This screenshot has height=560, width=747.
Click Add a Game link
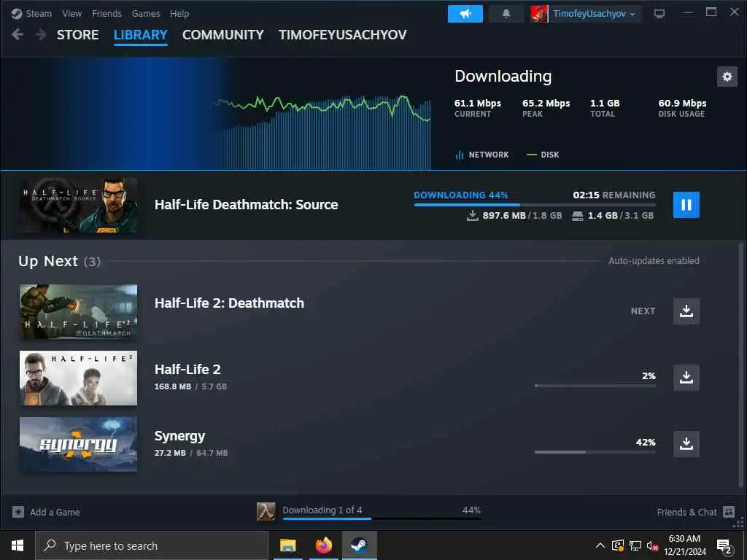tap(55, 513)
